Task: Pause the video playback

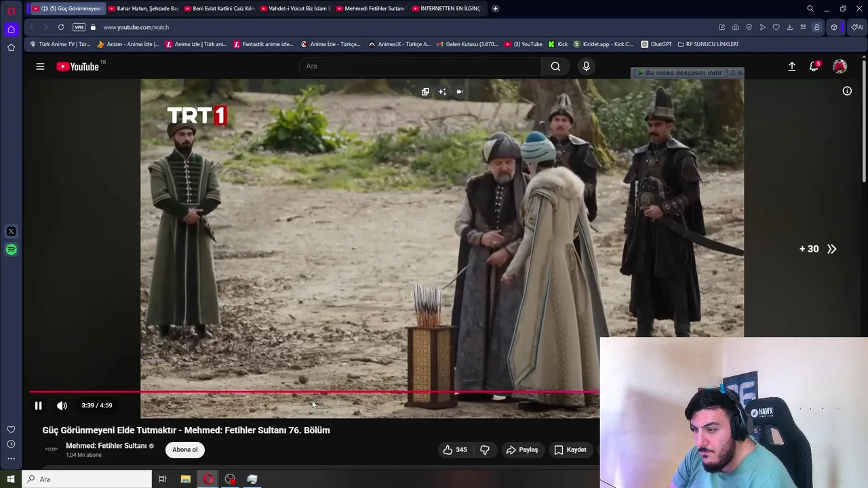Action: (38, 405)
